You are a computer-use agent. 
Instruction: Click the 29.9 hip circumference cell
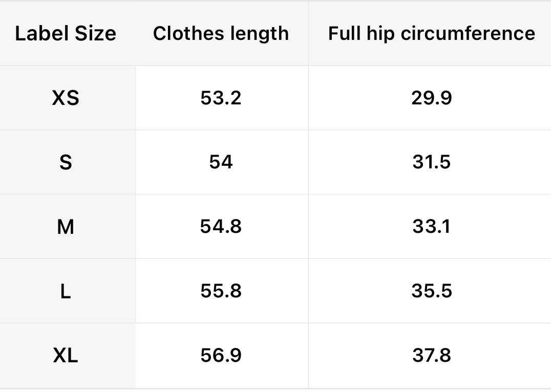[x=431, y=98]
